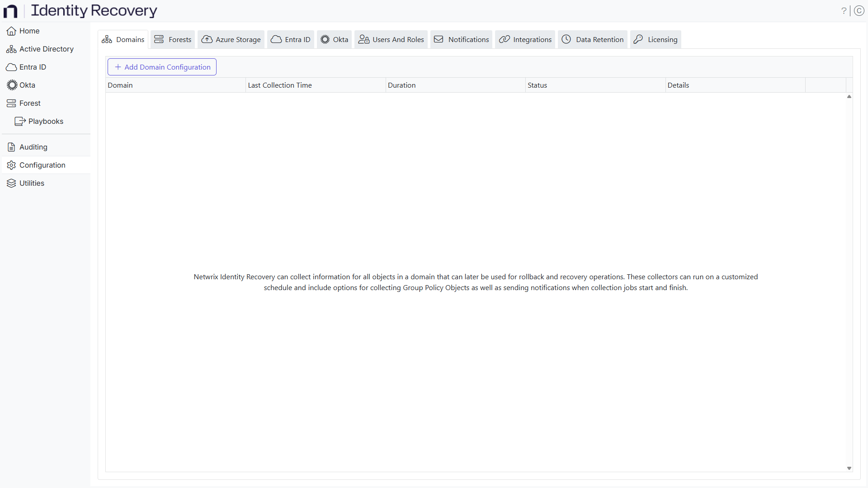
Task: Select the Playbooks icon under Forest
Action: tap(20, 121)
